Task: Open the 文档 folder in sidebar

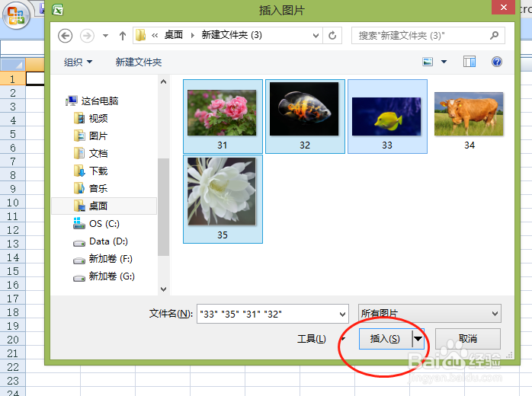Action: coord(91,153)
